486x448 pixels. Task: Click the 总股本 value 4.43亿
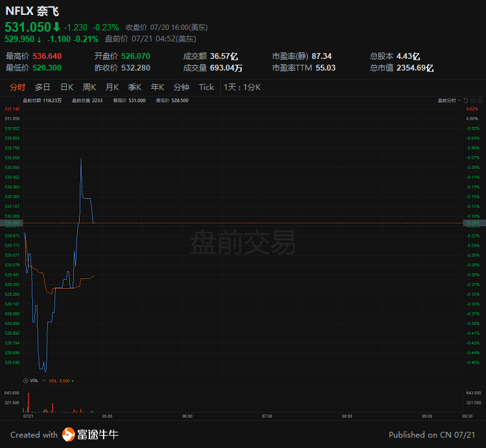[x=408, y=56]
